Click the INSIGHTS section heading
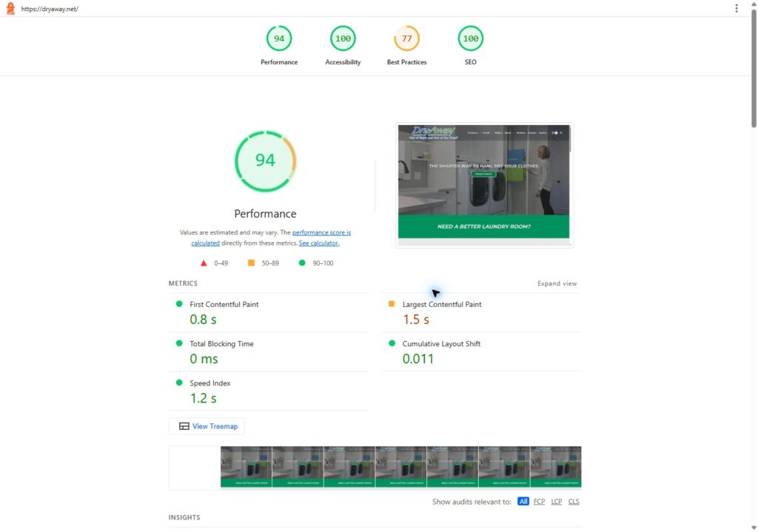The height and width of the screenshot is (532, 758). (x=184, y=517)
